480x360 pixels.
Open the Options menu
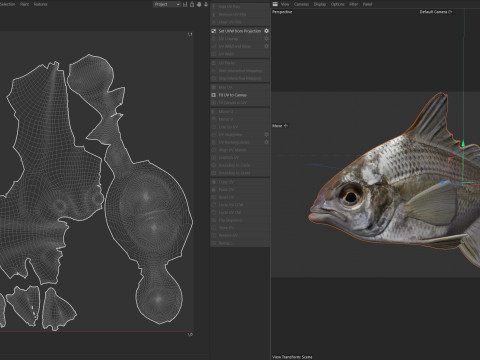[337, 4]
